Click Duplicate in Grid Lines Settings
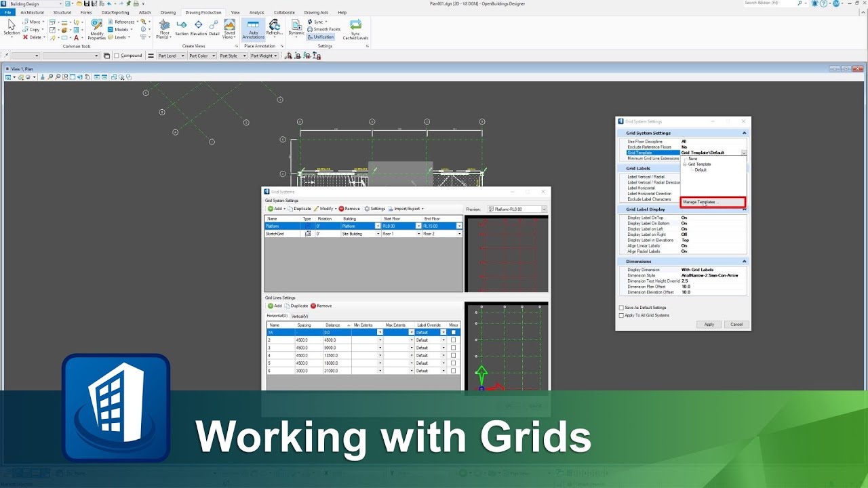This screenshot has width=868, height=488. coord(296,306)
